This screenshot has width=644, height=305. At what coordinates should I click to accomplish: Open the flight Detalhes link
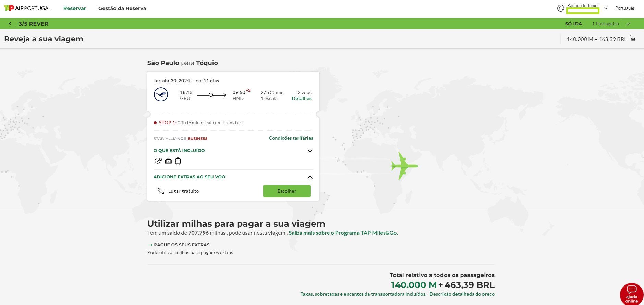coord(302,98)
